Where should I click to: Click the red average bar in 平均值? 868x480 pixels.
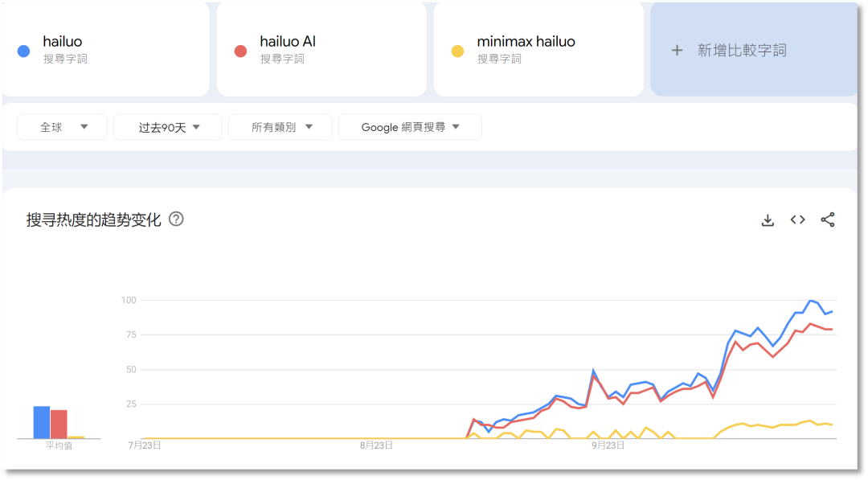coord(59,424)
